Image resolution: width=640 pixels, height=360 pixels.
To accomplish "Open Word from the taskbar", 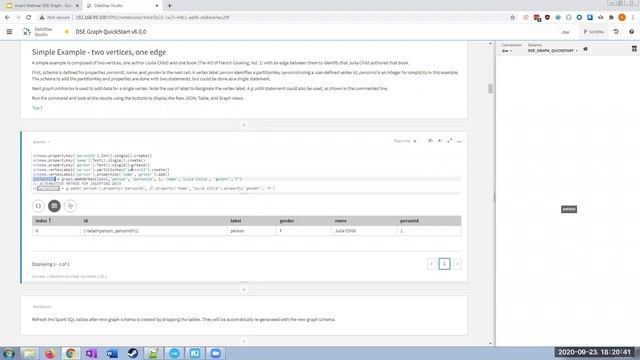I will pyautogui.click(x=112, y=353).
